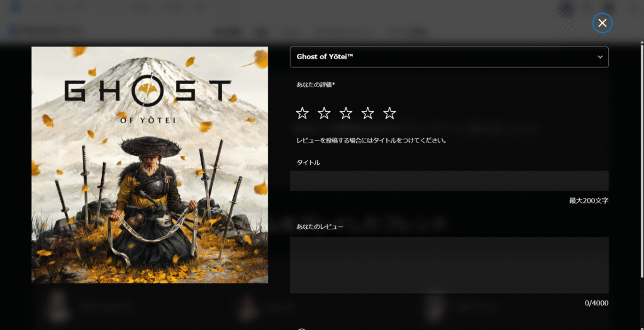Give the maximum five-star rating

(389, 113)
